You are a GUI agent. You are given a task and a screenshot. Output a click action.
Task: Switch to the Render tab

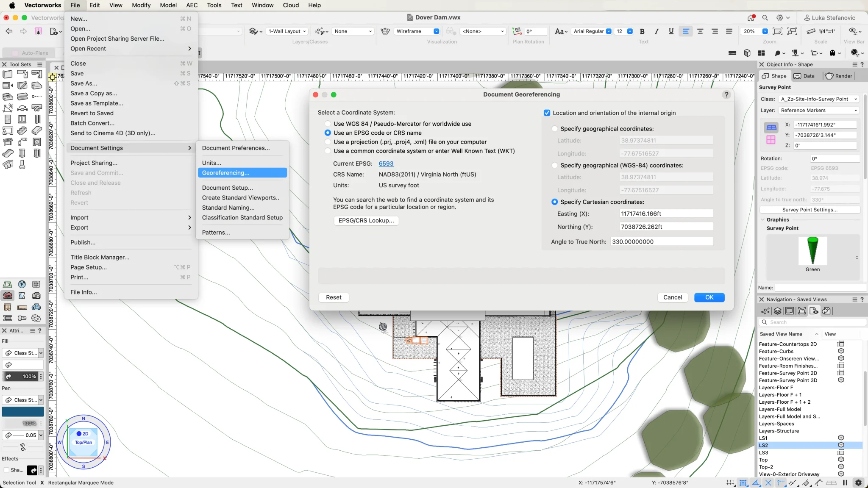[x=839, y=76]
